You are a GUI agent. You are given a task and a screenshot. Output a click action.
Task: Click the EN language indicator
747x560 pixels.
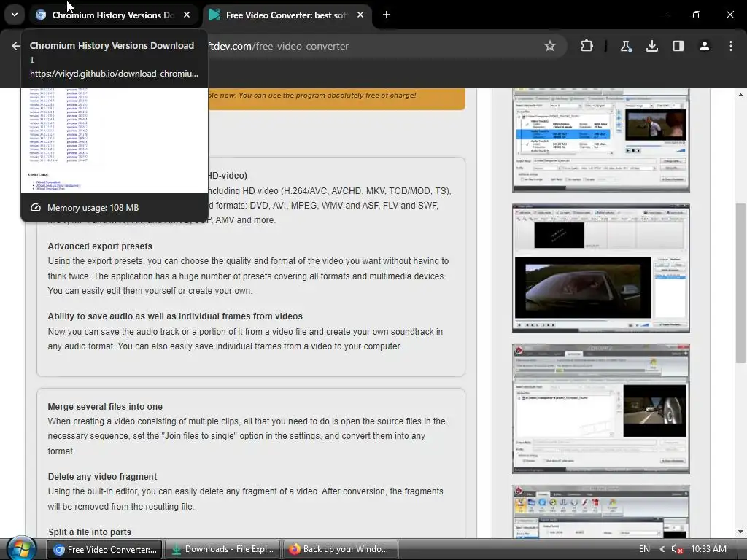pos(644,549)
